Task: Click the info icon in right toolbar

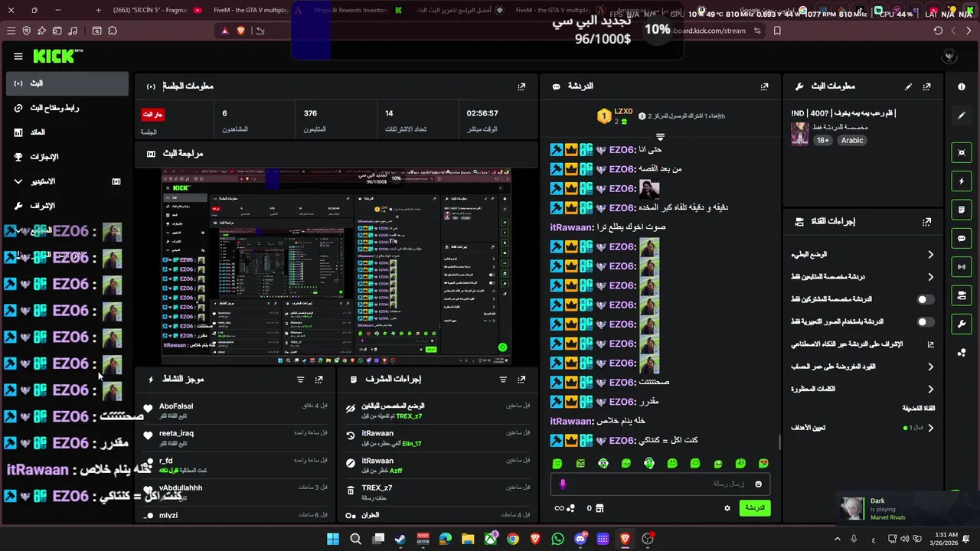Action: (962, 86)
